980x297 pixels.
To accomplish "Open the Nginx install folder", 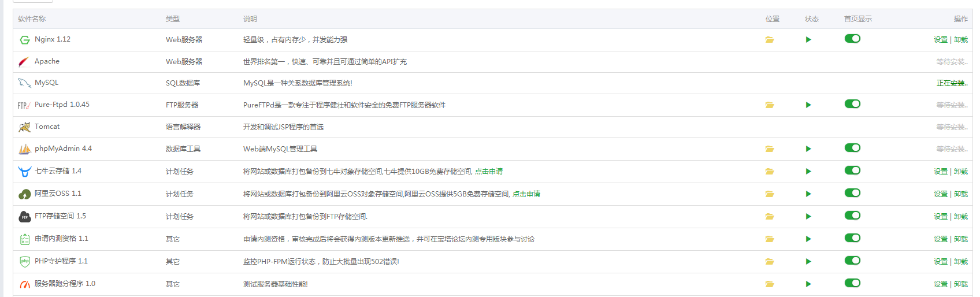I will (x=770, y=40).
